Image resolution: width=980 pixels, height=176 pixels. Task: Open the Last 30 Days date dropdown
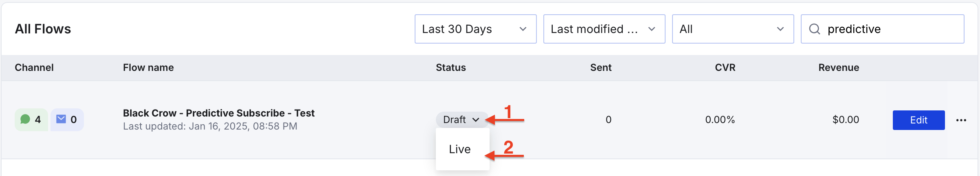475,29
